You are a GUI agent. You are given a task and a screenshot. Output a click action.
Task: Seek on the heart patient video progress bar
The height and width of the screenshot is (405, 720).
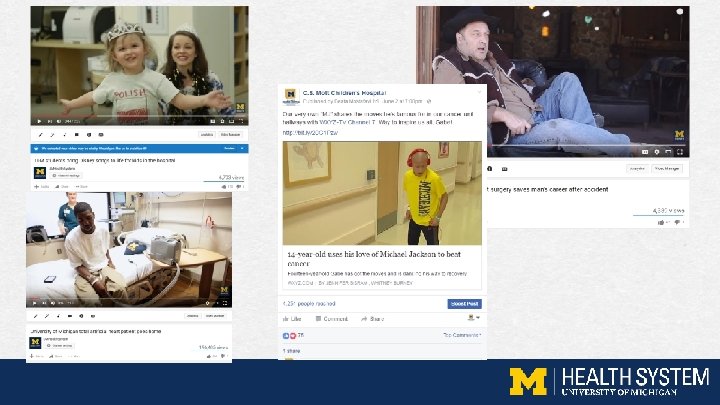(x=129, y=299)
